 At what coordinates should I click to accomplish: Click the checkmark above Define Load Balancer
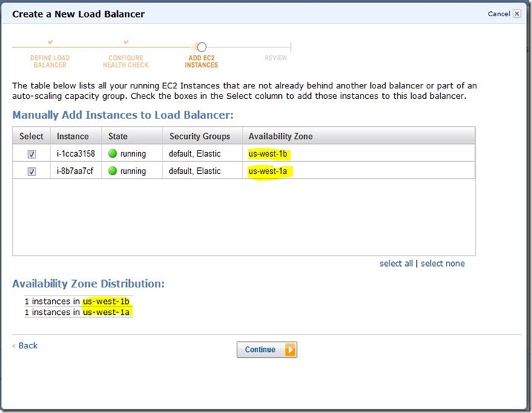50,42
